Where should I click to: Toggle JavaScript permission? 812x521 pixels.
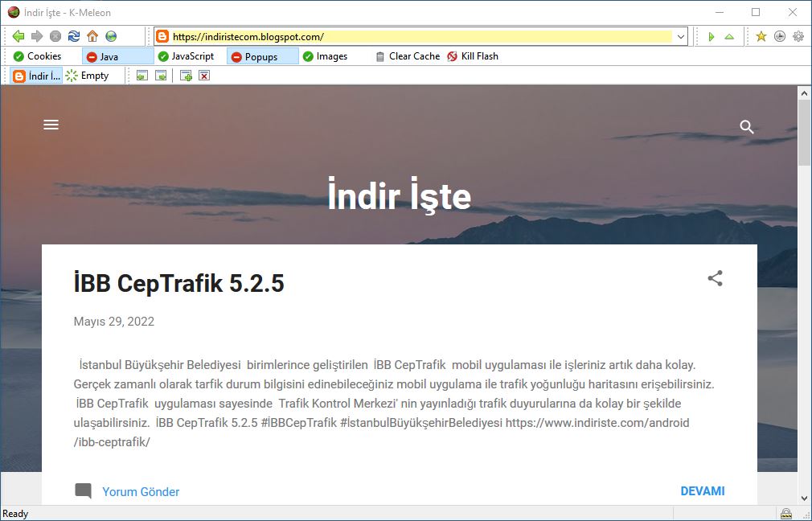186,56
